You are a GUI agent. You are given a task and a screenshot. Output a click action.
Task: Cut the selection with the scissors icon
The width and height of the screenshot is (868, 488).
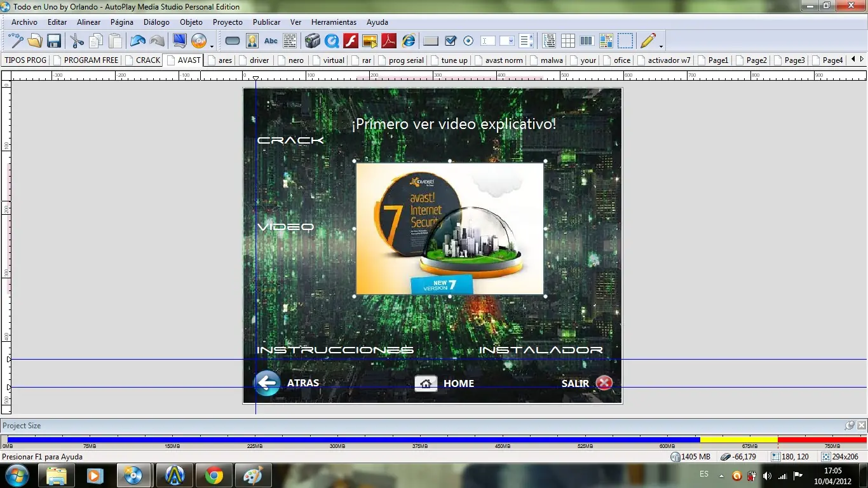[77, 41]
